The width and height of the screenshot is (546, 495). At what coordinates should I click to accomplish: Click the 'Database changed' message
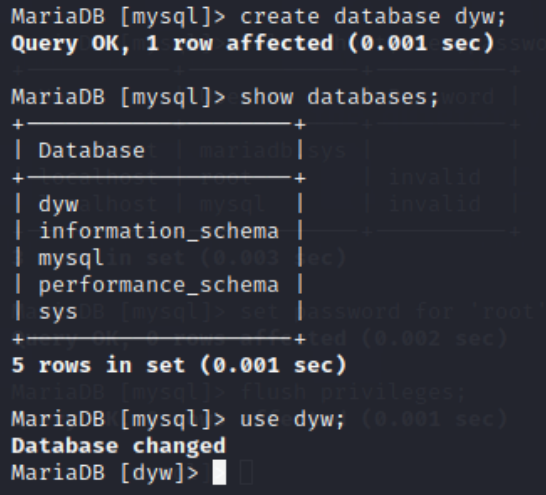point(119,446)
